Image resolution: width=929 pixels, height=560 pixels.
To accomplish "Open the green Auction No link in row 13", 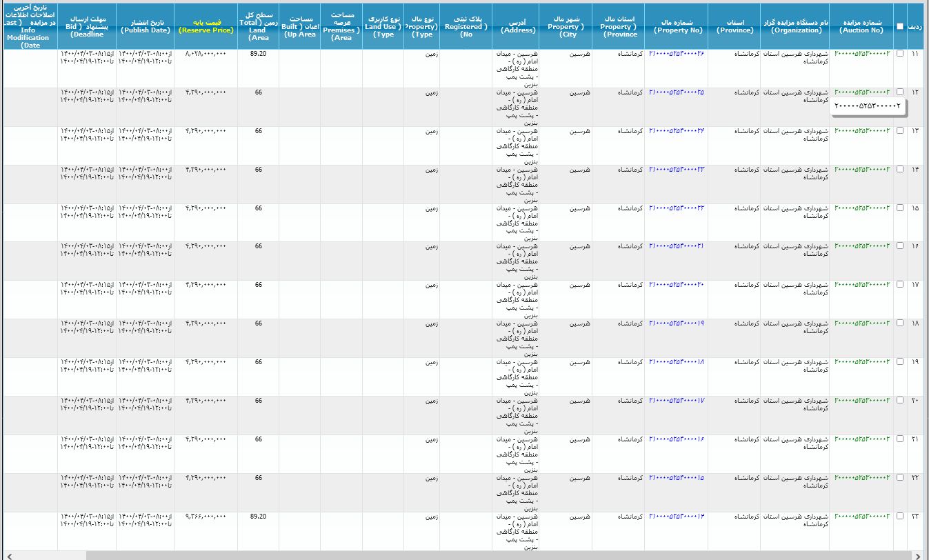I will point(862,130).
